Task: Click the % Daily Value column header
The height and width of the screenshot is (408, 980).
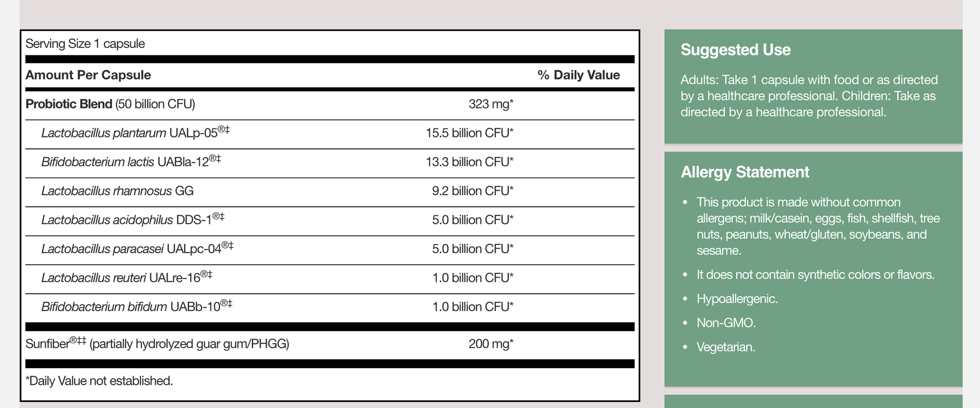Action: (x=579, y=75)
